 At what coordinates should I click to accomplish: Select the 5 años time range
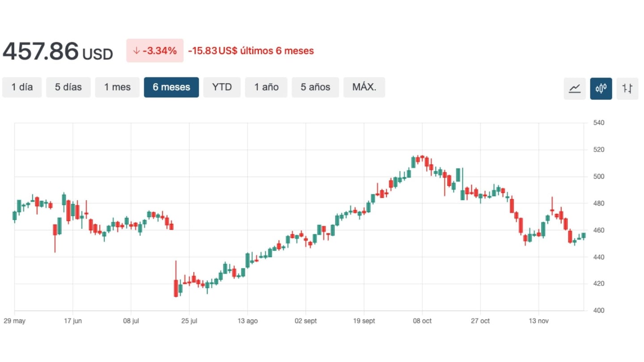[x=315, y=87]
